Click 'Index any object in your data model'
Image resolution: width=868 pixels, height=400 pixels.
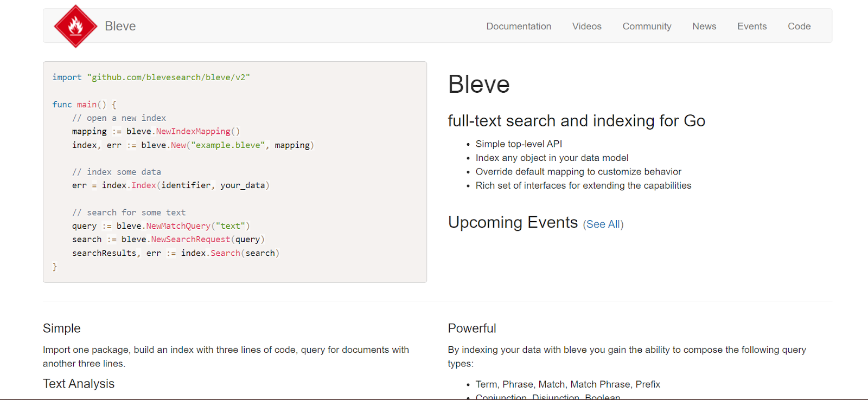click(x=552, y=158)
